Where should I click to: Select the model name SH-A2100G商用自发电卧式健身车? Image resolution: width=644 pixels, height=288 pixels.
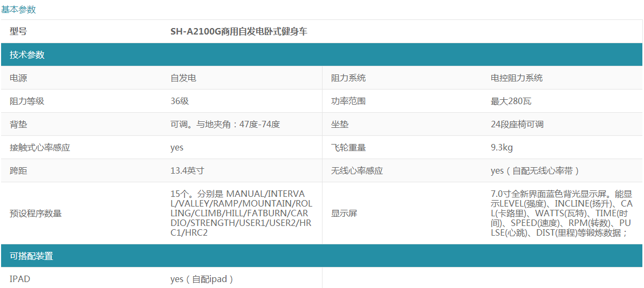click(238, 32)
